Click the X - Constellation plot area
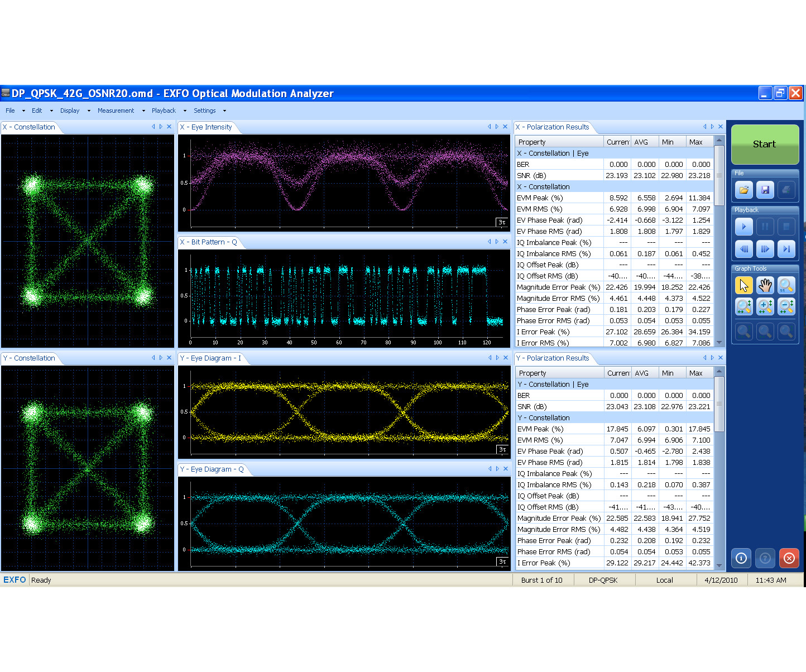Viewport: 806px width, 672px height. pos(88,241)
